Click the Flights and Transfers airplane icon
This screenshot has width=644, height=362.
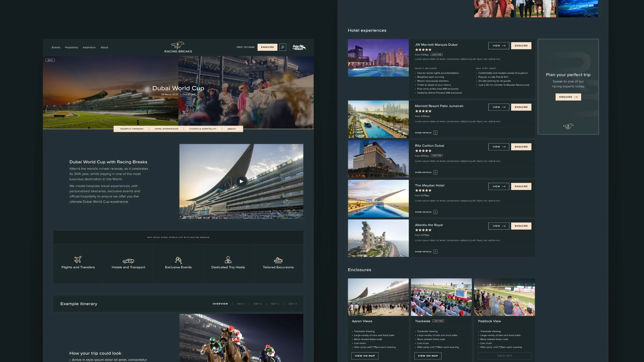(78, 259)
